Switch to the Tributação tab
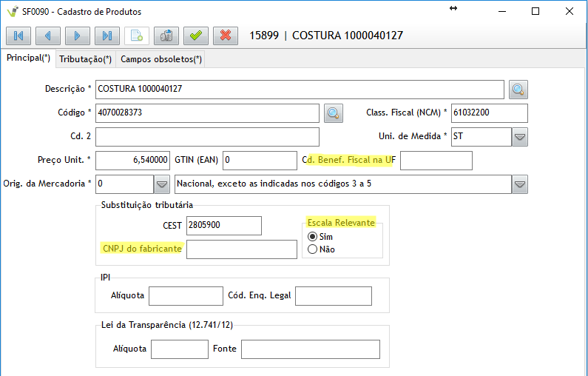The height and width of the screenshot is (376, 588). (86, 59)
